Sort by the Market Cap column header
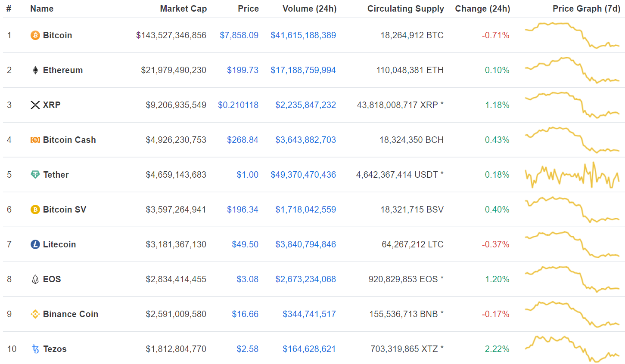The image size is (625, 364). pos(183,9)
